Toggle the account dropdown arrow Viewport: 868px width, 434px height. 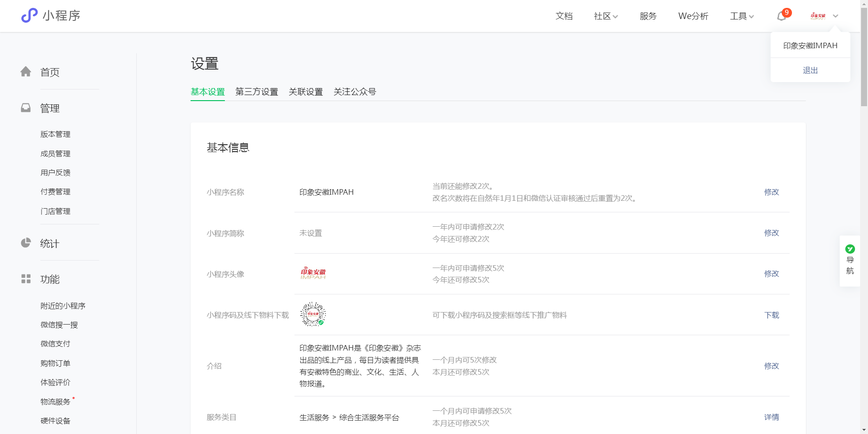[x=836, y=16]
